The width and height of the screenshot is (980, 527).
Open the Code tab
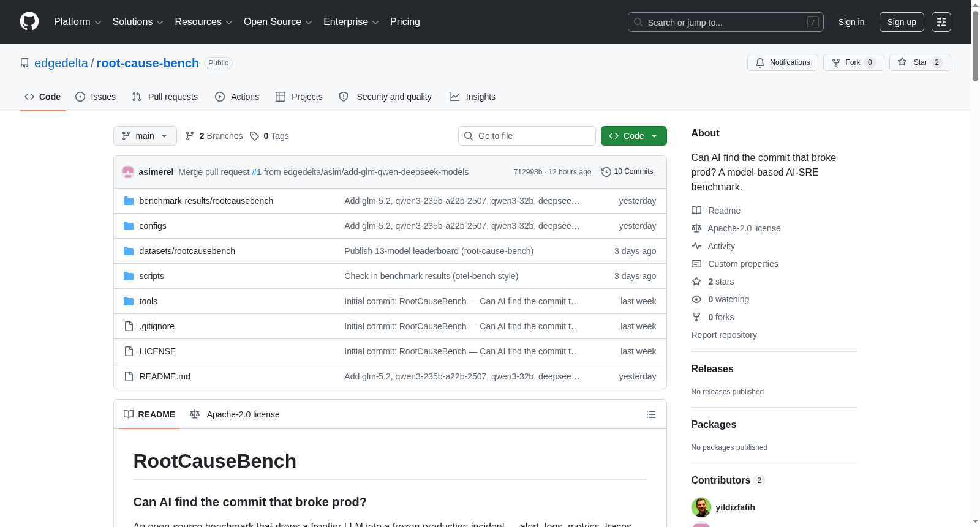[x=43, y=97]
